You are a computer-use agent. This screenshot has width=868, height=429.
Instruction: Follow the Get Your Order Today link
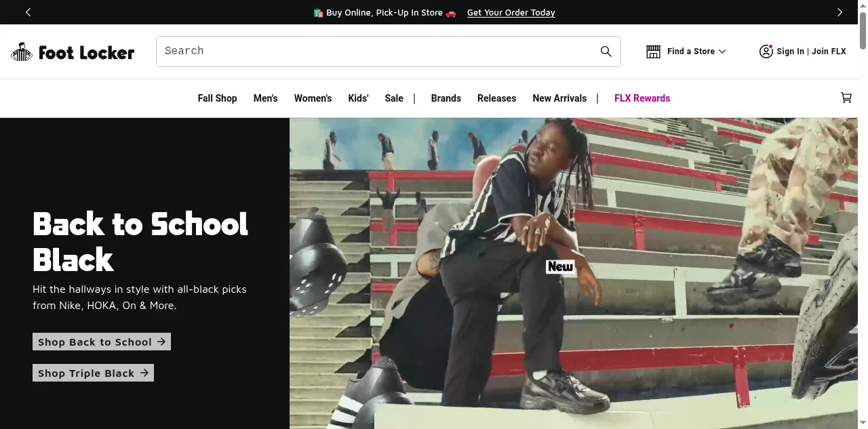click(511, 13)
